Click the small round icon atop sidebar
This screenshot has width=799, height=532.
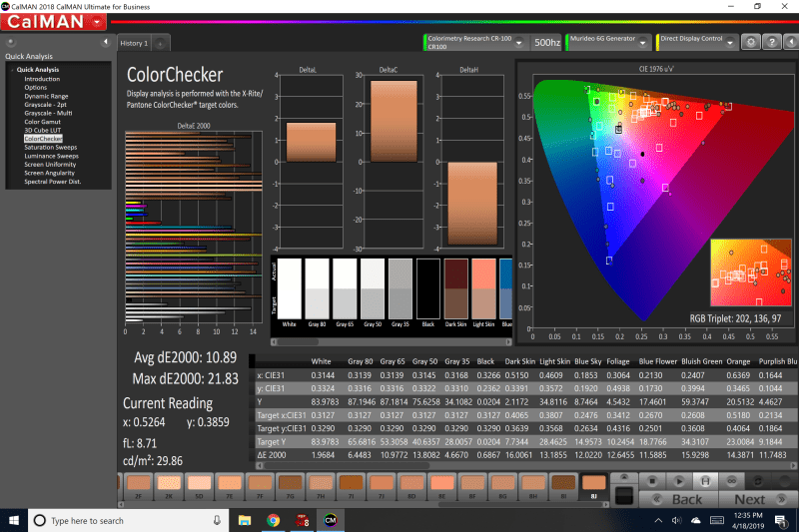(10, 42)
